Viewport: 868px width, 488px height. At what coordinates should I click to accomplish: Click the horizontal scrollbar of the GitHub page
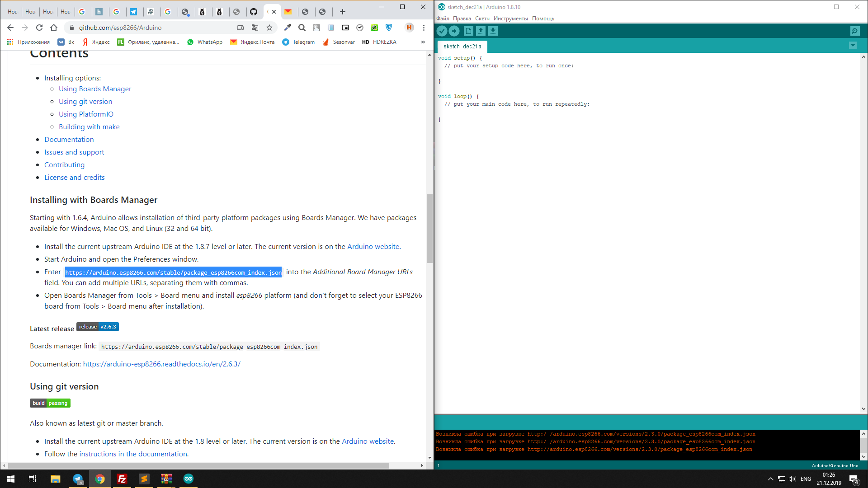coord(199,465)
